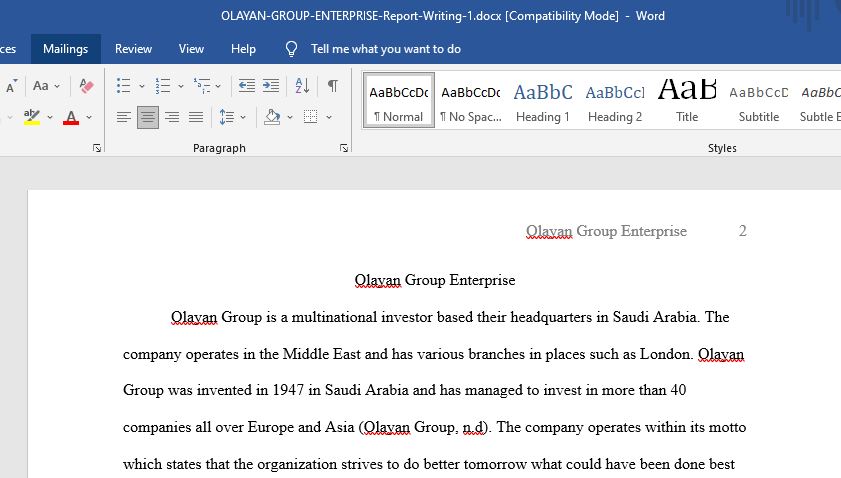Click Line and Paragraph Spacing icon
The image size is (841, 478).
click(227, 117)
